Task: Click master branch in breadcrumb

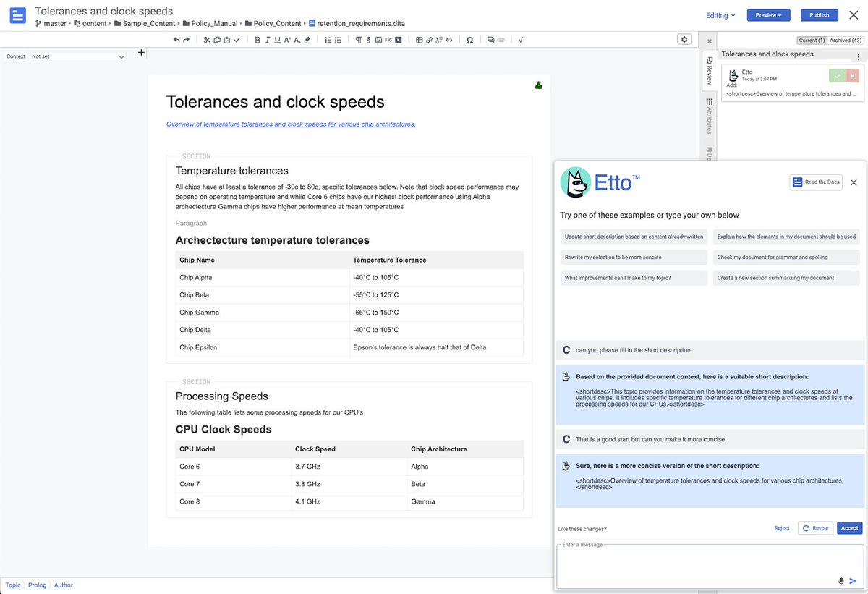Action: click(51, 24)
